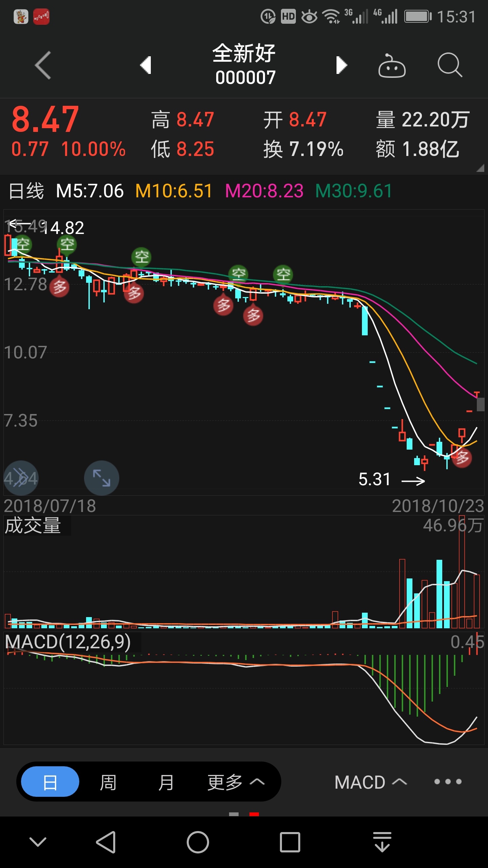The width and height of the screenshot is (488, 868).
Task: Tap the M20:8.23 moving average value
Action: 264,191
